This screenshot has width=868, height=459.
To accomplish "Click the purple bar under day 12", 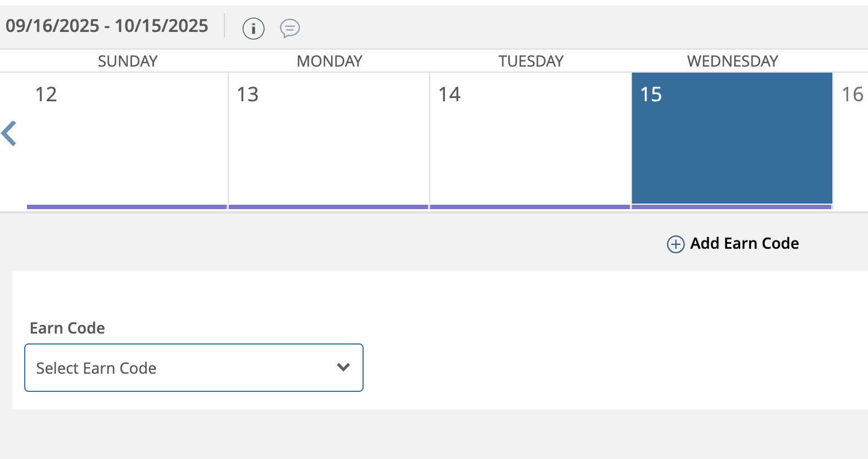I will pyautogui.click(x=127, y=207).
